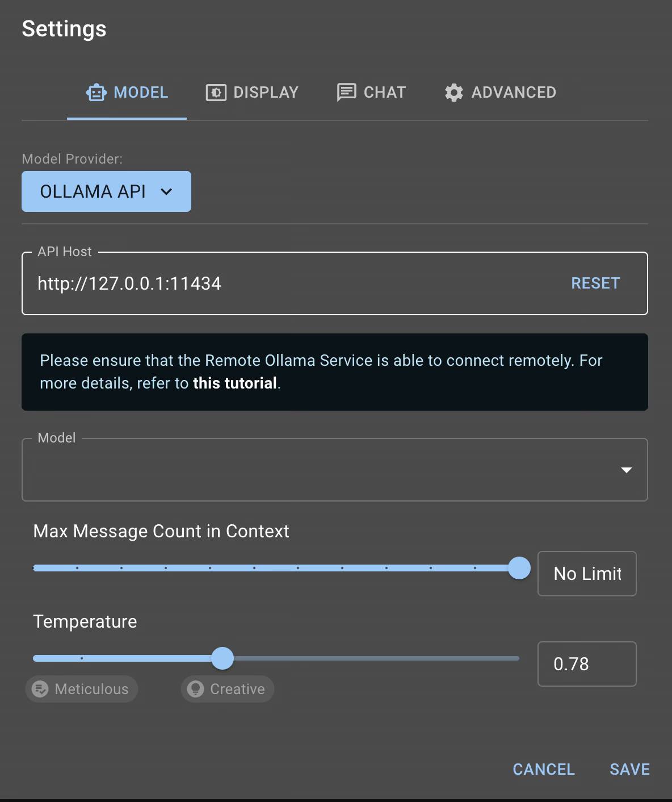
Task: Click the API Host URL field
Action: [x=284, y=283]
